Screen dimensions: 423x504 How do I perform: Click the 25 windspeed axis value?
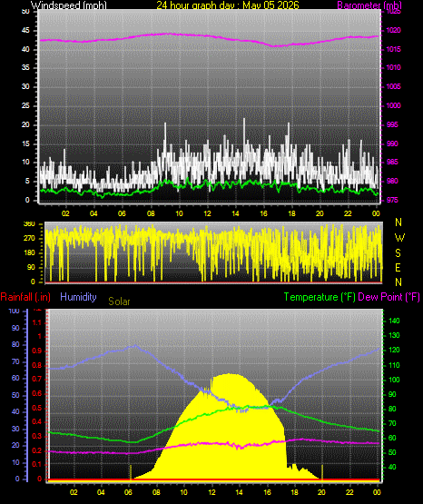point(25,105)
